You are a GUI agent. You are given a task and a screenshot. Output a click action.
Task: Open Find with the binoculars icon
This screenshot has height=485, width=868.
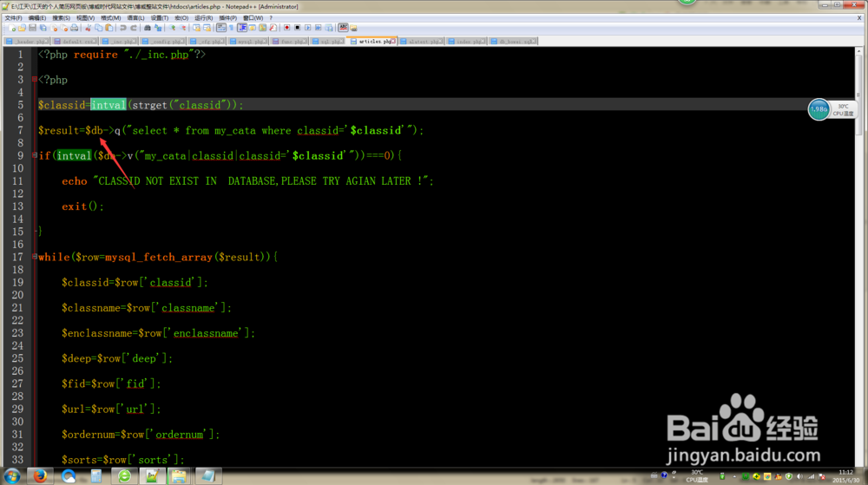[148, 28]
